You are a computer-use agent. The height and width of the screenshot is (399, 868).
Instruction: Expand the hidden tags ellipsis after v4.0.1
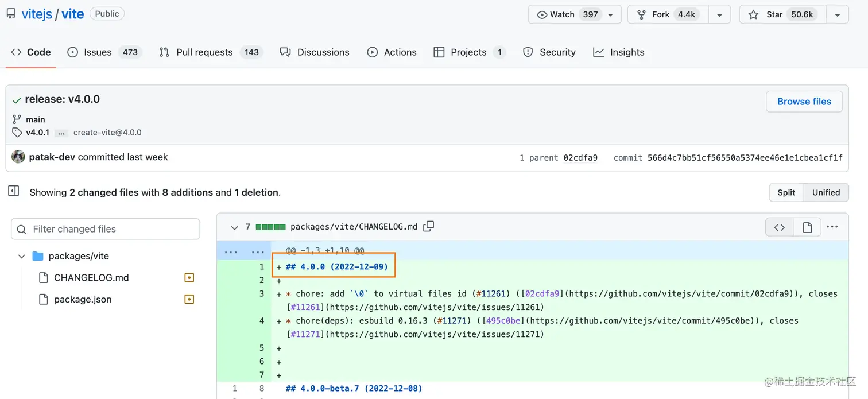[x=61, y=133]
